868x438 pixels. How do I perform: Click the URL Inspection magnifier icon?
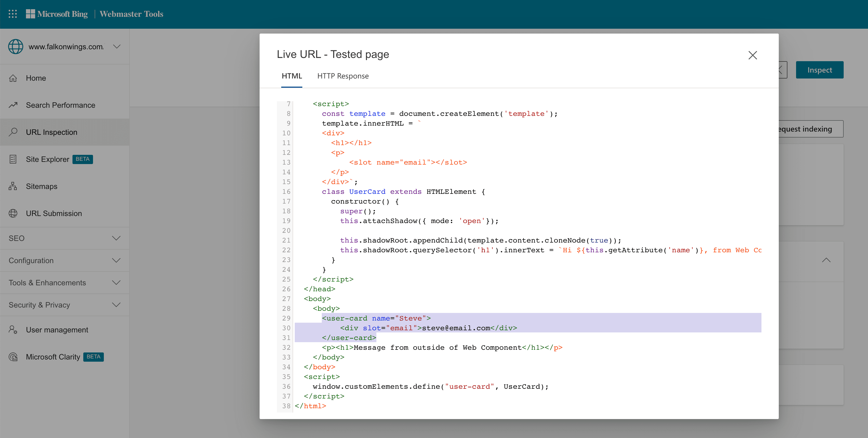point(13,132)
